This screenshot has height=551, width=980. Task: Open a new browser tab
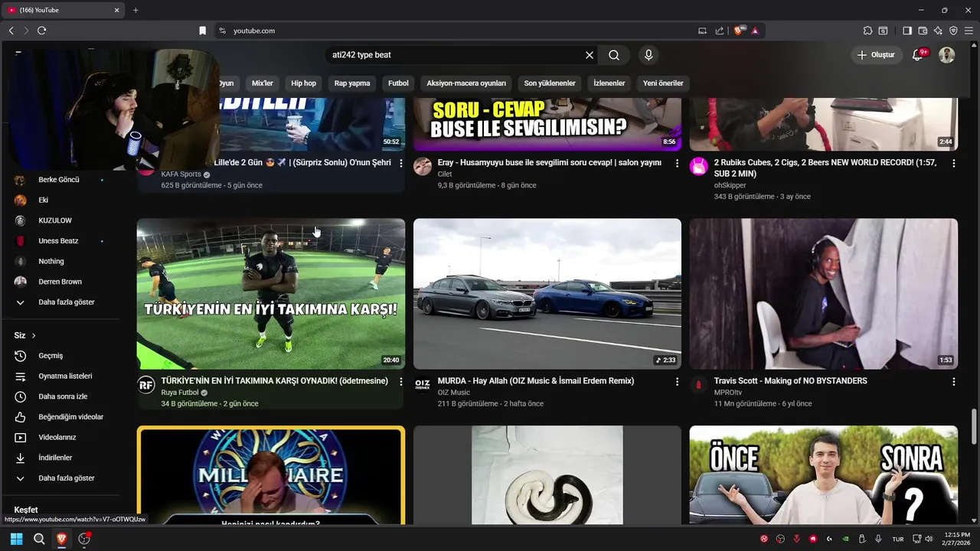(x=136, y=10)
